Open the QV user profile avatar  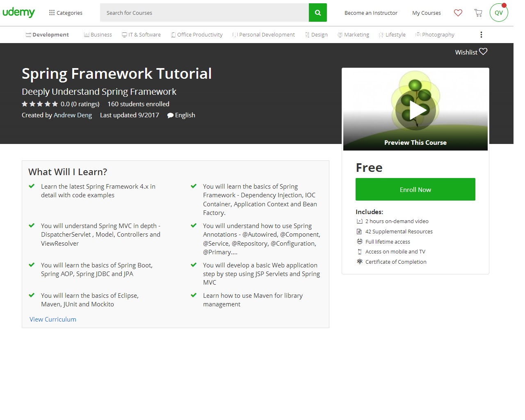click(499, 12)
